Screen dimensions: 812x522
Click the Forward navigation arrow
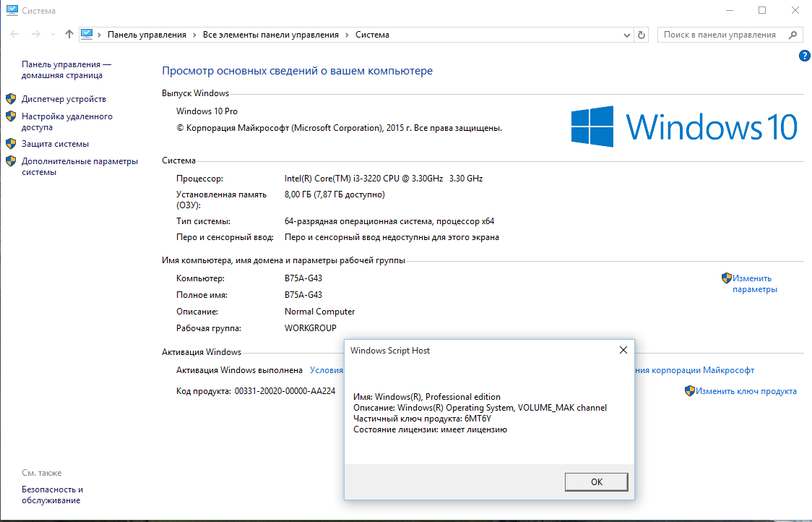pyautogui.click(x=35, y=34)
